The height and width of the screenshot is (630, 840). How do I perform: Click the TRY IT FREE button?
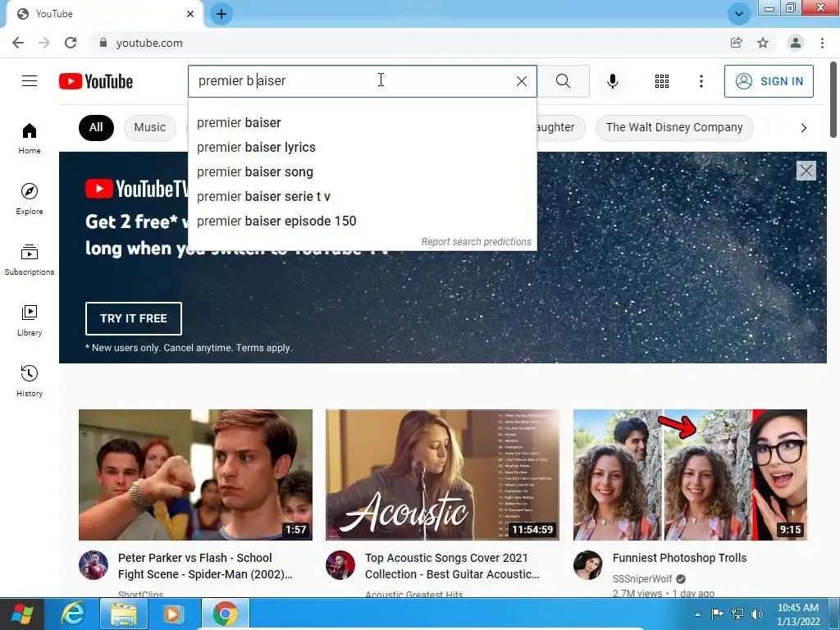(134, 318)
